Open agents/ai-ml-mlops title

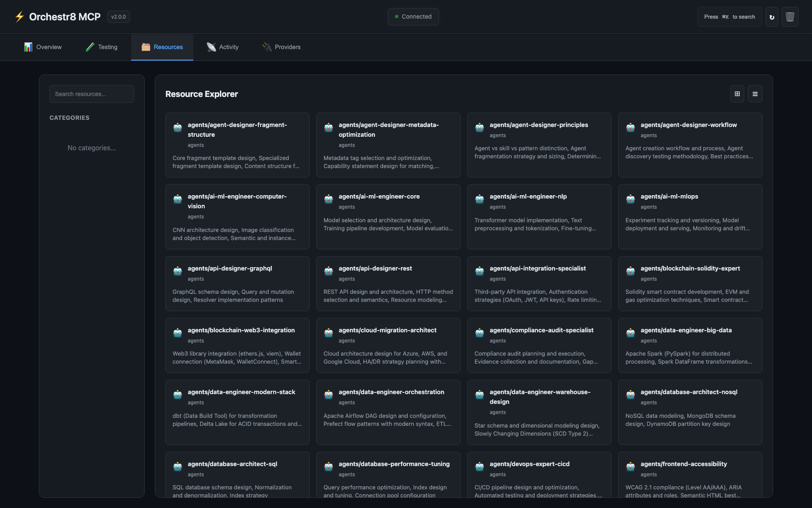pyautogui.click(x=669, y=196)
